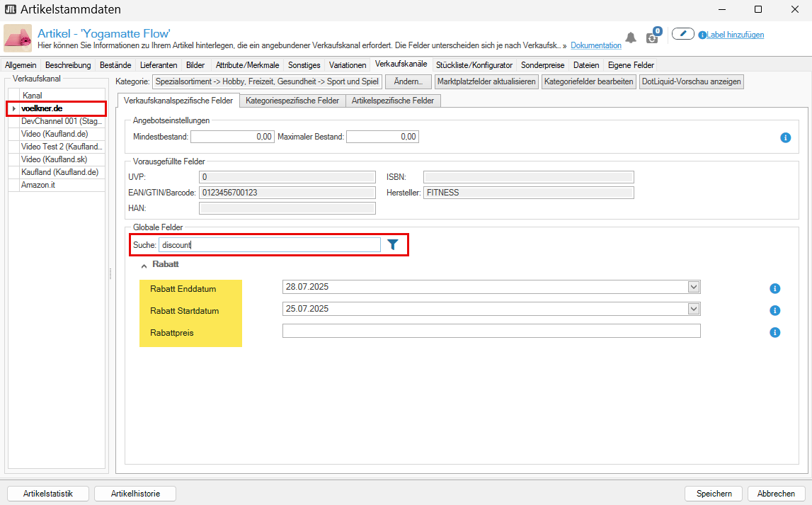Click the Speichern button
Screen dimensions: 812x505
(713, 494)
